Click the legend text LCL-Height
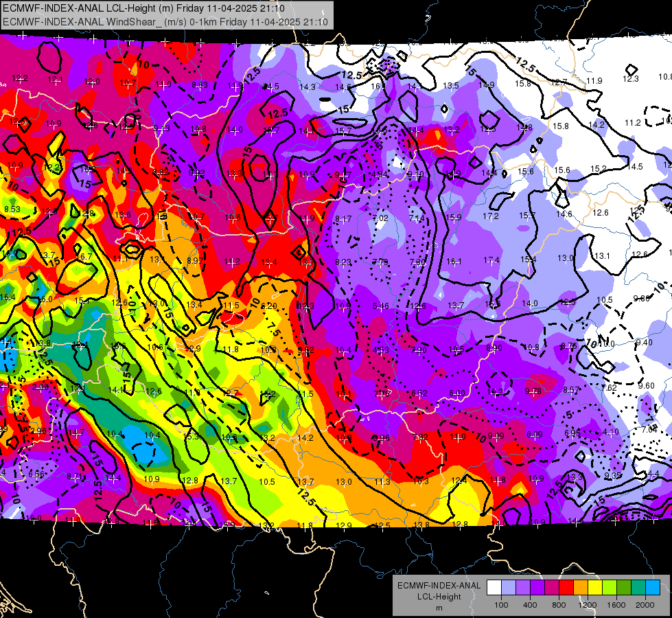The height and width of the screenshot is (618, 672). pyautogui.click(x=439, y=597)
